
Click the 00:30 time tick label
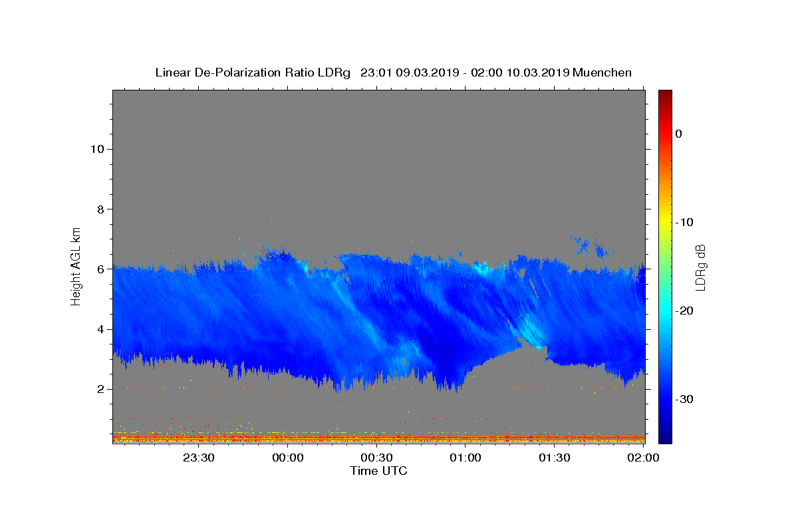coord(377,458)
